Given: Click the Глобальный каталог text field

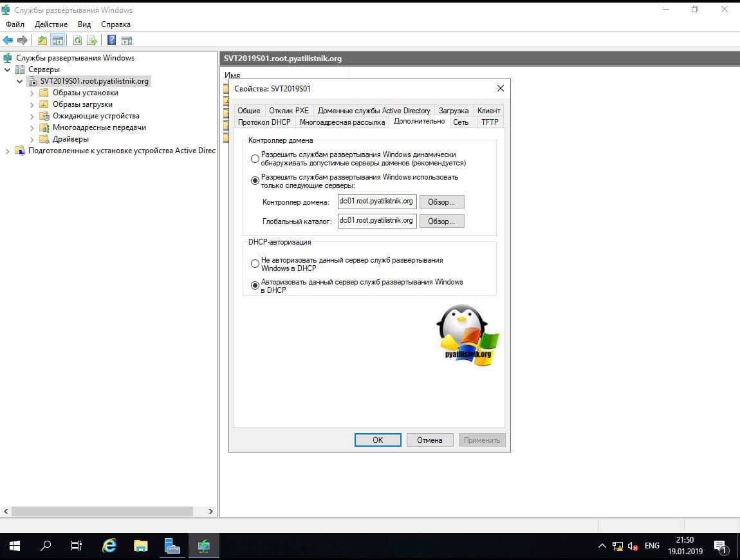Looking at the screenshot, I should point(377,221).
